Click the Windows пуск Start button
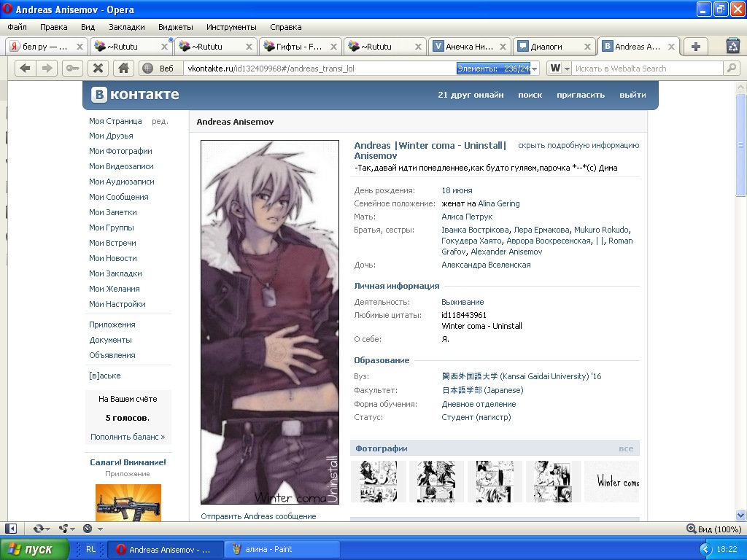This screenshot has width=747, height=560. [35, 550]
